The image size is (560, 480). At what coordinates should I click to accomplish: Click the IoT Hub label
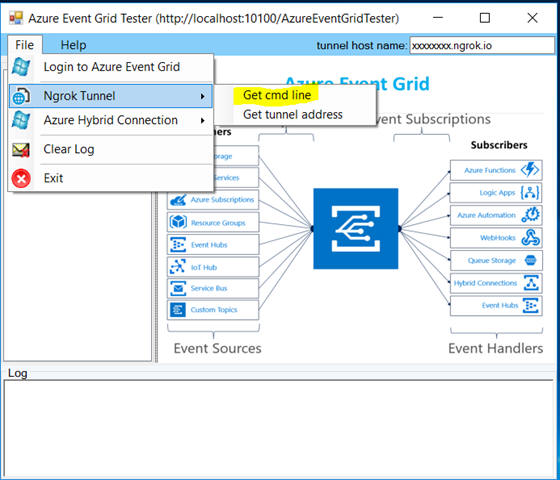(x=204, y=268)
